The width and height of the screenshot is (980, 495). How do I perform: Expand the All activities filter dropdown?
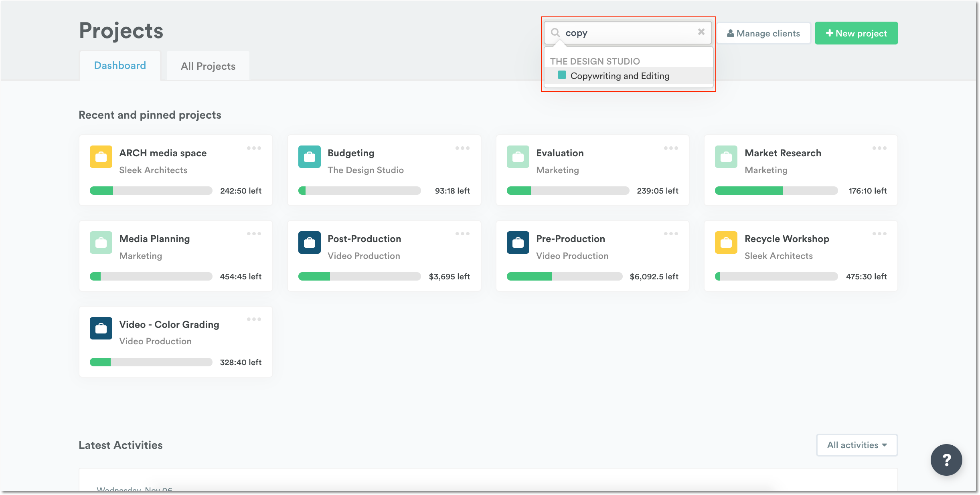coord(856,445)
